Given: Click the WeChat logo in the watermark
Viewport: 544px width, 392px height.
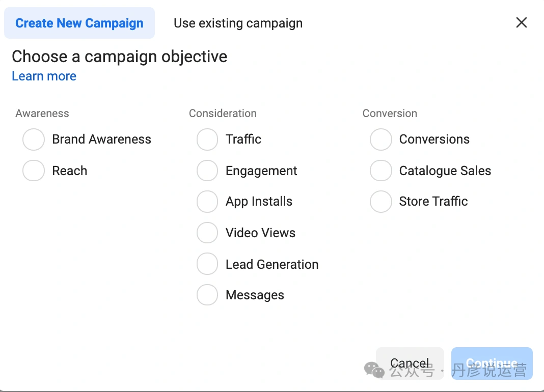Looking at the screenshot, I should pyautogui.click(x=374, y=370).
